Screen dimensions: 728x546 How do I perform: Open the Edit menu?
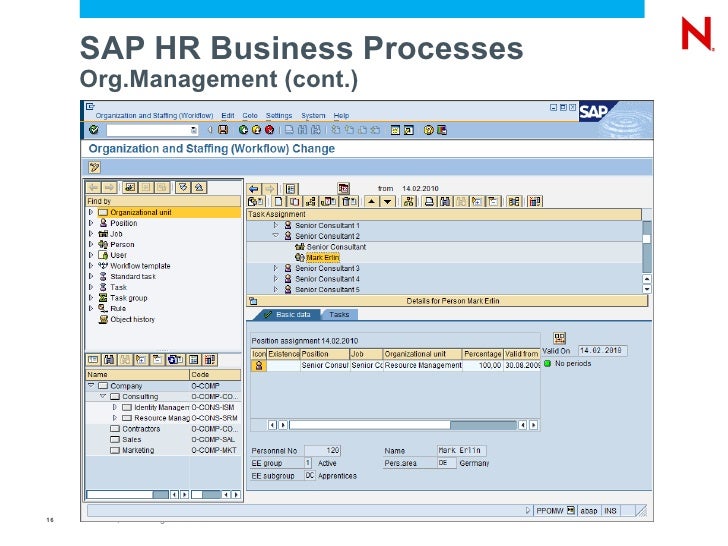click(x=228, y=116)
